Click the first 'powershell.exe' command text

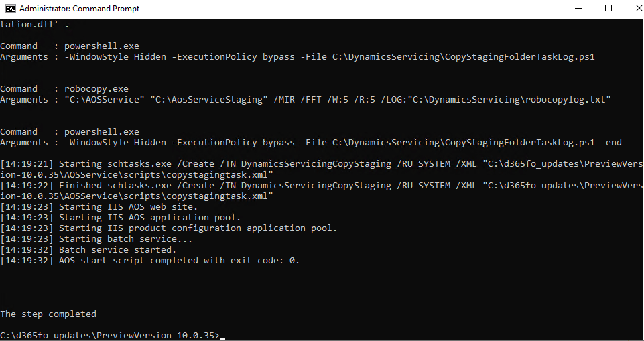coord(101,46)
